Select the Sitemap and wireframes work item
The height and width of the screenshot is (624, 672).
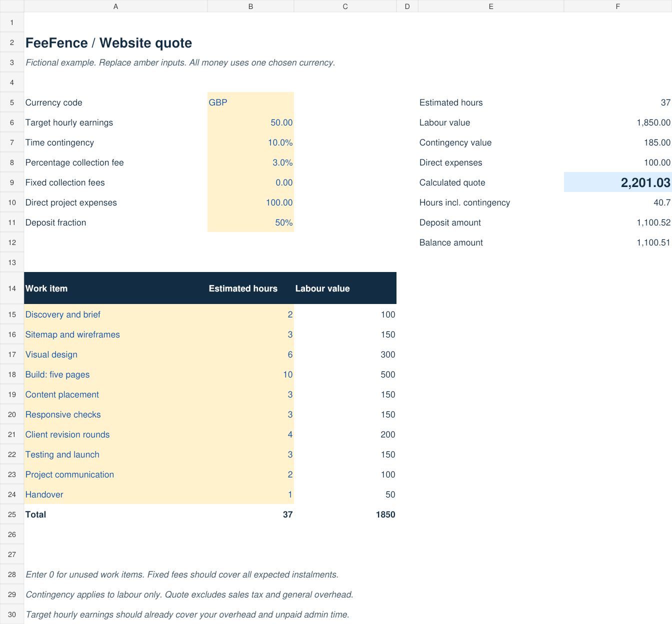click(115, 334)
